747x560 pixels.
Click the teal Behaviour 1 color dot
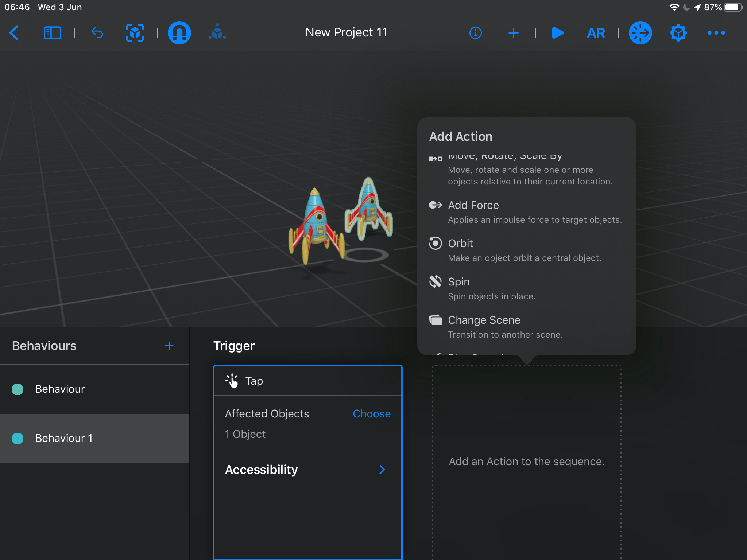point(18,438)
